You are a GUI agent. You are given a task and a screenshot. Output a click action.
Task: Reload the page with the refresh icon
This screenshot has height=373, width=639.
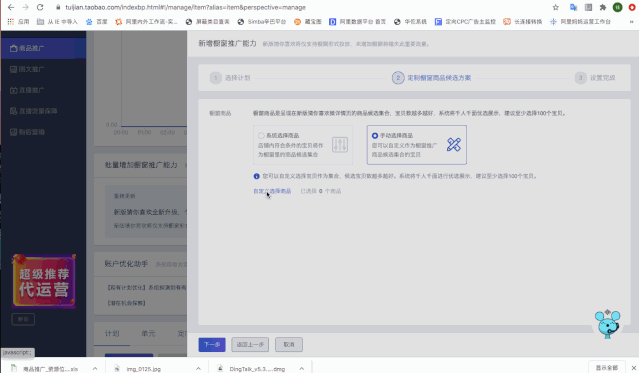[40, 7]
